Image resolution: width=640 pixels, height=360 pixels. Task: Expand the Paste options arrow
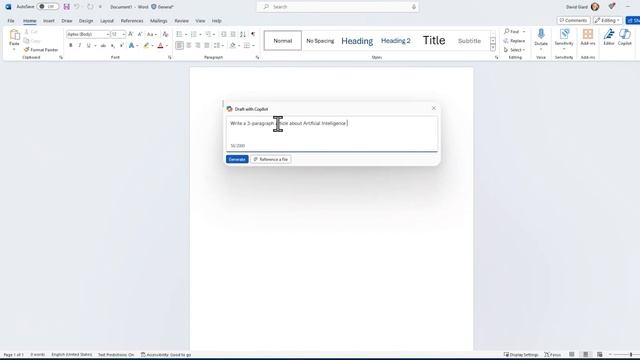(x=14, y=49)
